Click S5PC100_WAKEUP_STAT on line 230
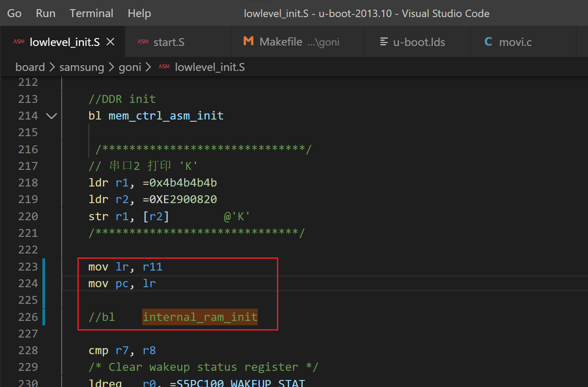 click(241, 383)
